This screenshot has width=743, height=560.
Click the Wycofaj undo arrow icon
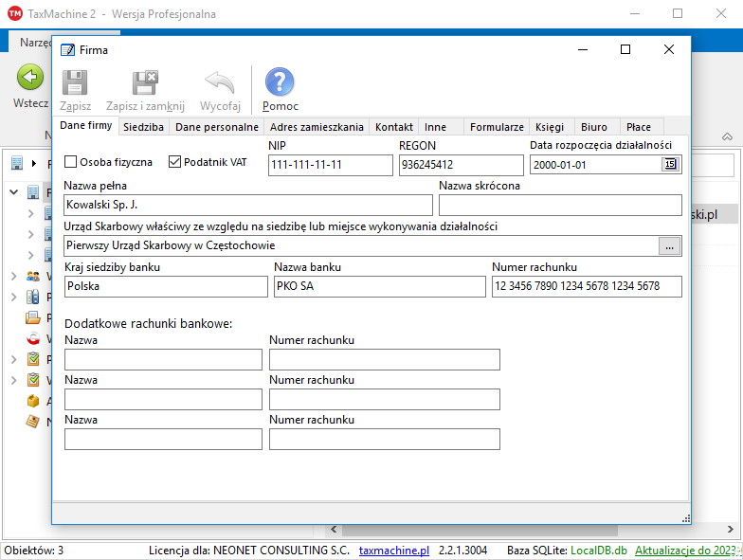coord(220,82)
